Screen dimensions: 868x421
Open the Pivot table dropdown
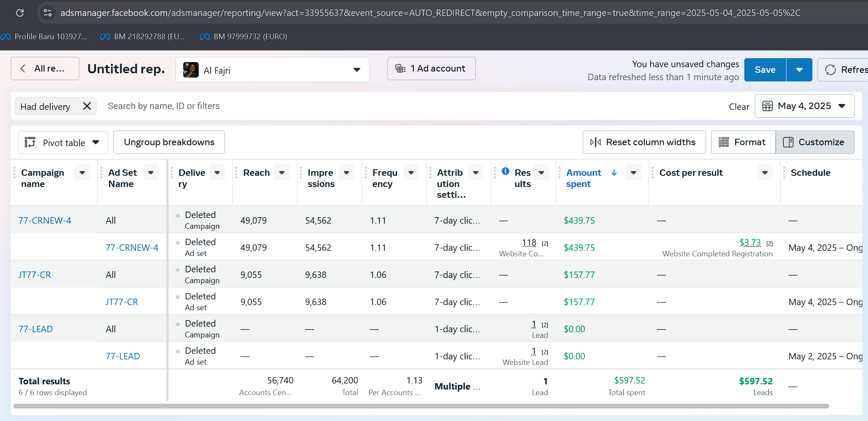[x=63, y=143]
